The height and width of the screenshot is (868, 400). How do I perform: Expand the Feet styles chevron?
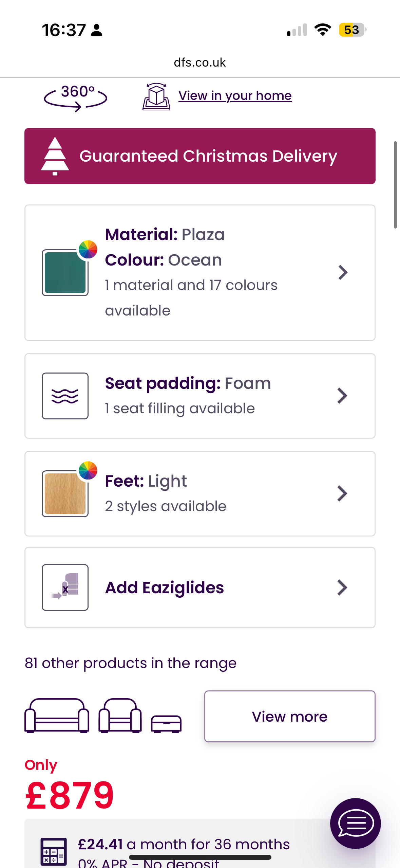pos(342,493)
